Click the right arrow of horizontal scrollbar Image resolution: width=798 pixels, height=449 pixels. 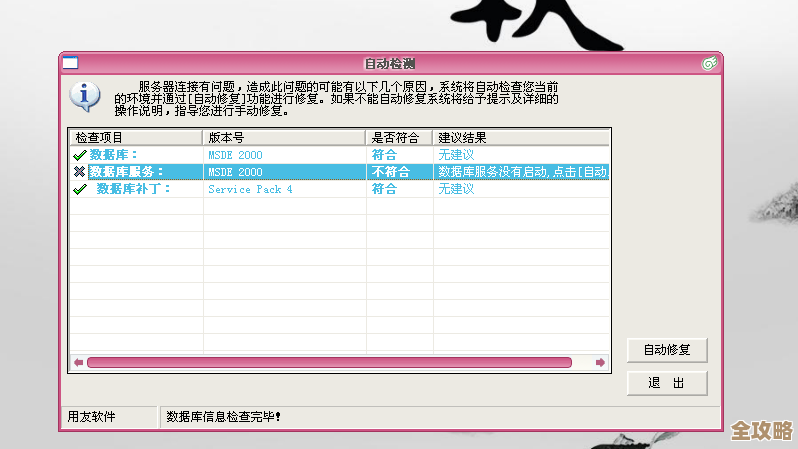coord(600,362)
